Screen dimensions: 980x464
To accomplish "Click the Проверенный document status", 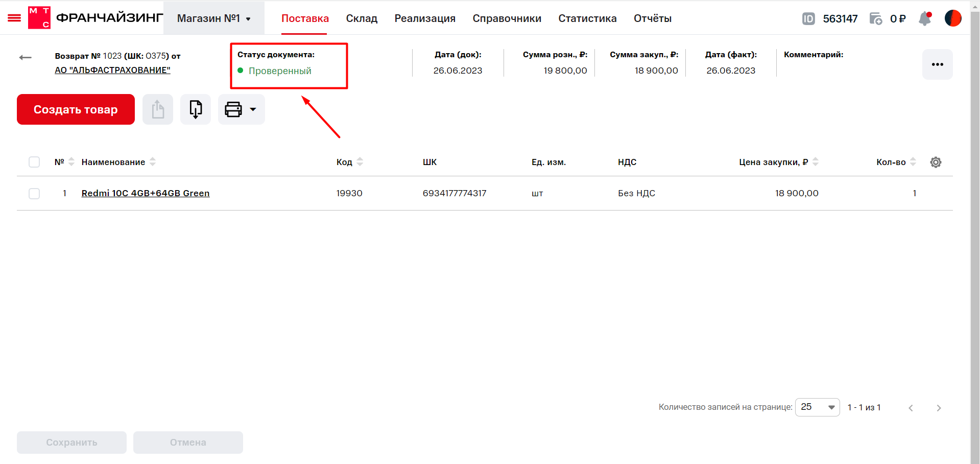I will click(x=279, y=71).
